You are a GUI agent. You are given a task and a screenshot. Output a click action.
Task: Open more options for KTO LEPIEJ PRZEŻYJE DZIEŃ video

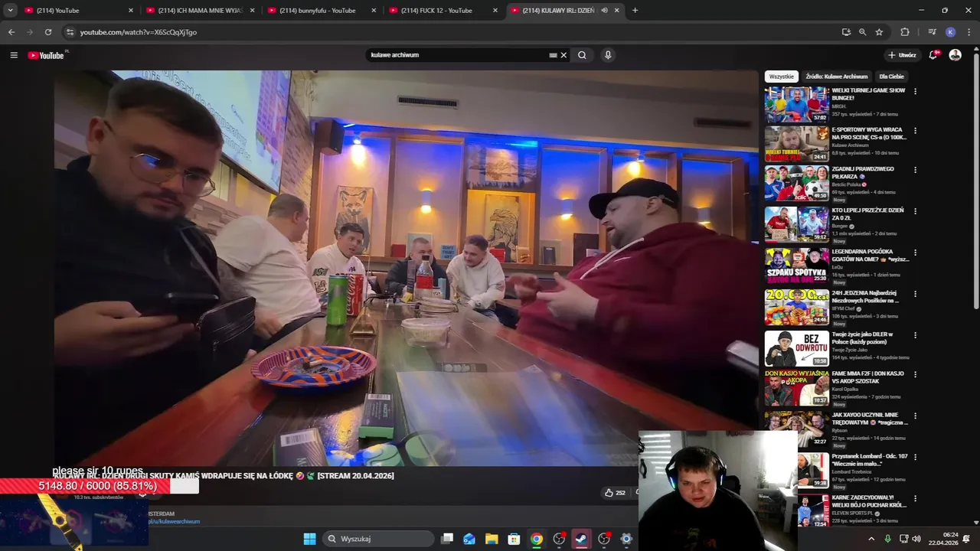tap(915, 211)
